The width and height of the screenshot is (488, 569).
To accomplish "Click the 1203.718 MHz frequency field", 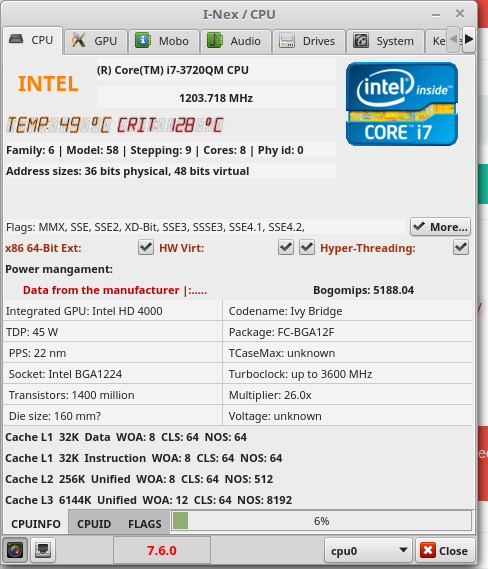I will coord(216,98).
